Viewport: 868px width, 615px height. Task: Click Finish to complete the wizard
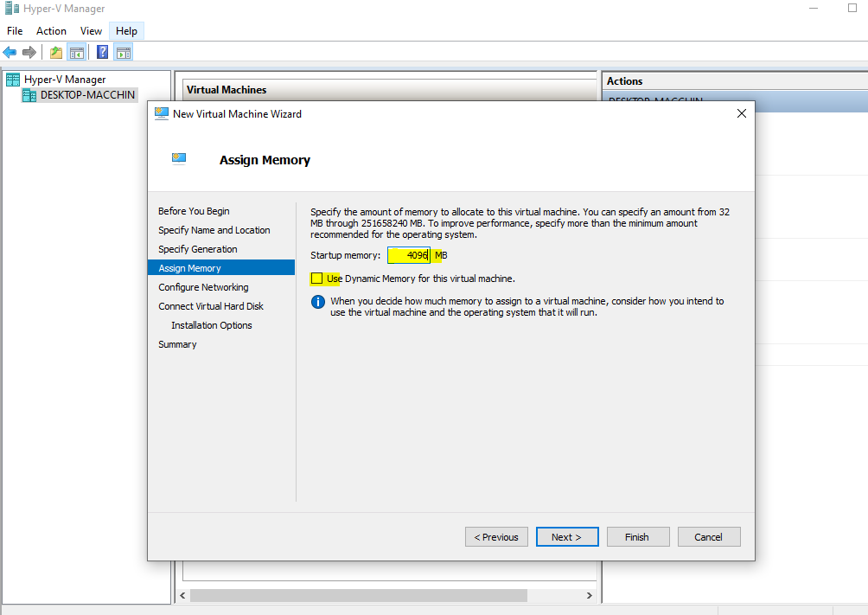coord(637,537)
